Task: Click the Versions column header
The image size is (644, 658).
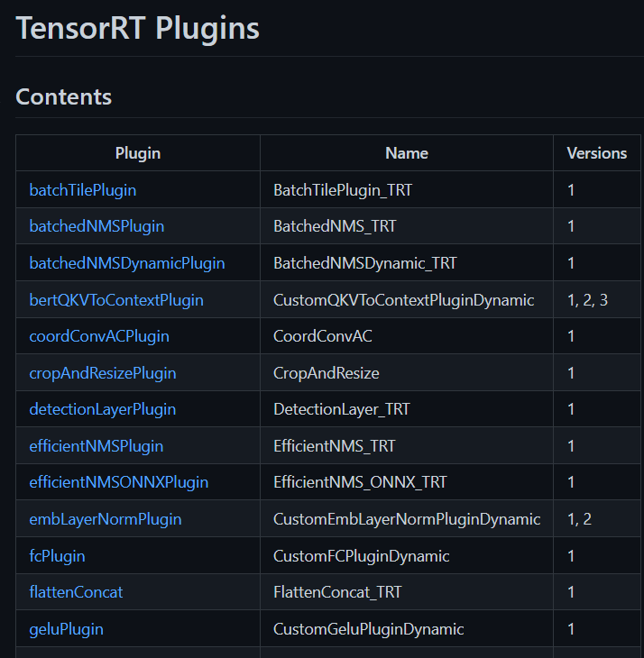Action: 596,153
